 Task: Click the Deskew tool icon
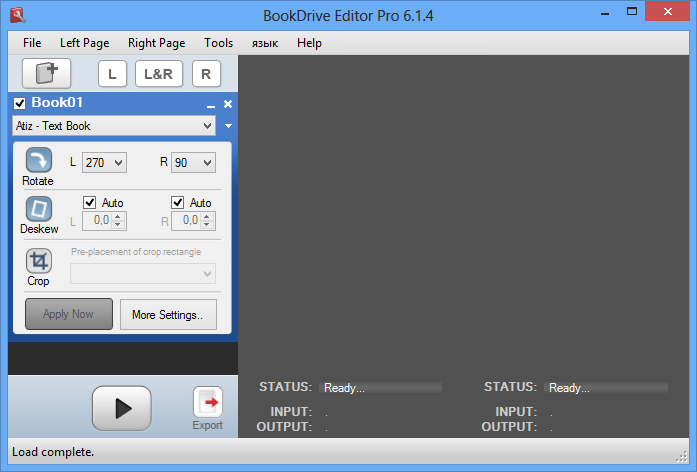click(39, 208)
